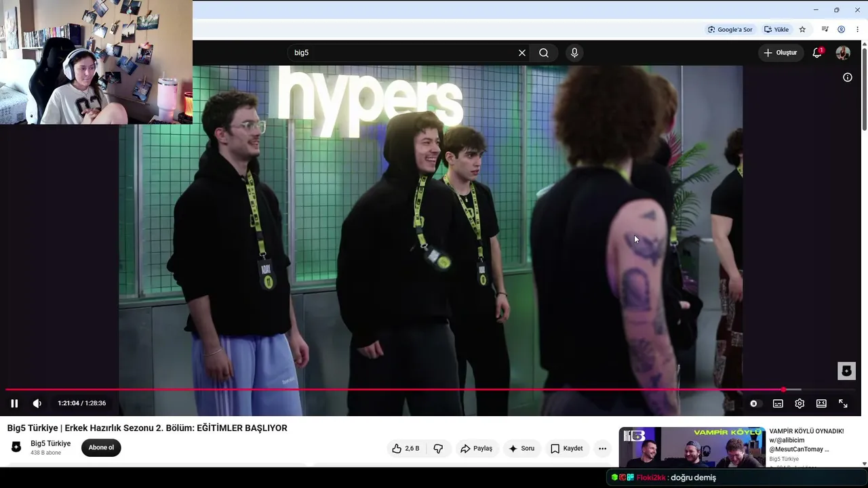
Task: Open the browser three-dot menu
Action: pos(857,30)
